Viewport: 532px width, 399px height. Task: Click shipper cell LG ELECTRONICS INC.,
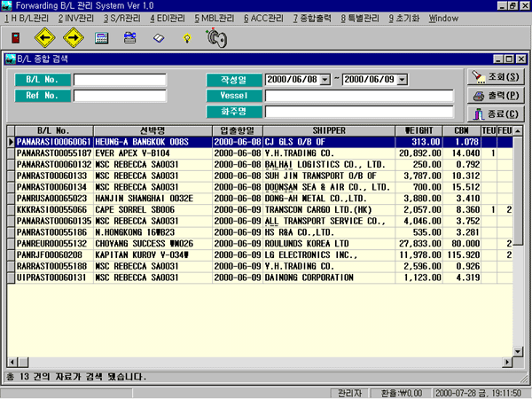coord(329,255)
